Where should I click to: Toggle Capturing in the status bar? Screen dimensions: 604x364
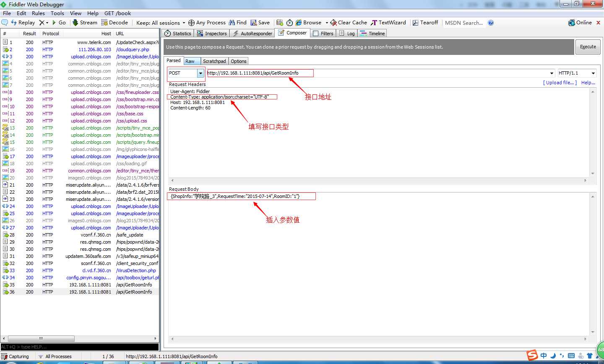coord(16,356)
